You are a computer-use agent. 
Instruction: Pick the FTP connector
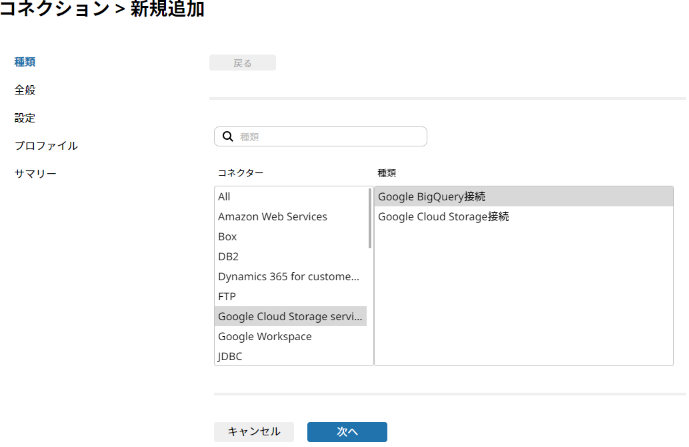click(291, 296)
